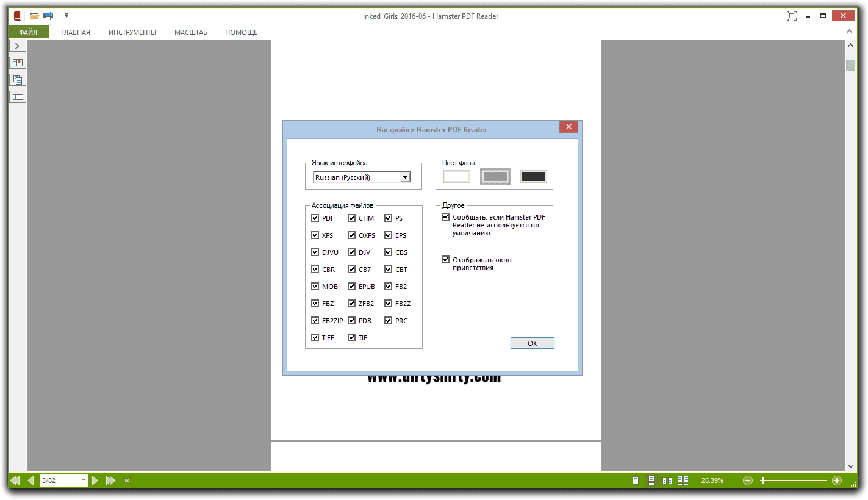Open a file with the folder icon
This screenshot has width=868, height=500.
point(35,16)
